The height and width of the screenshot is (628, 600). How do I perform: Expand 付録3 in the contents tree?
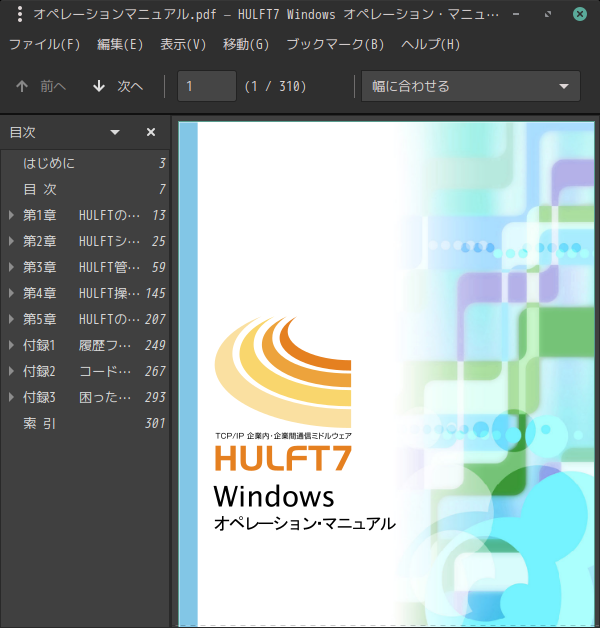[x=12, y=397]
